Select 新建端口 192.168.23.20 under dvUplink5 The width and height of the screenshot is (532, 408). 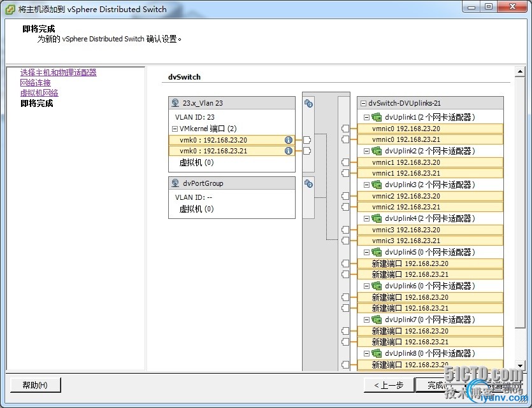coord(430,264)
